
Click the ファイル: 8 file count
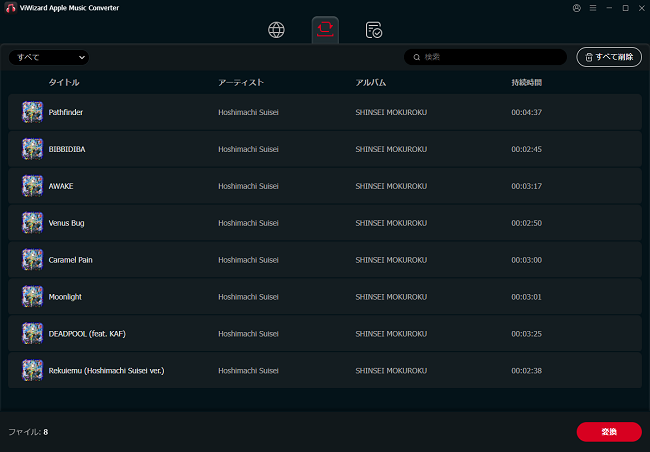(x=28, y=432)
